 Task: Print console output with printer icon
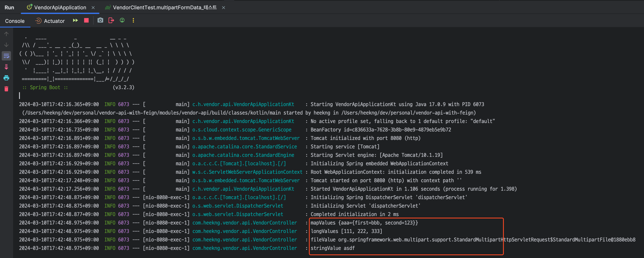(6, 78)
